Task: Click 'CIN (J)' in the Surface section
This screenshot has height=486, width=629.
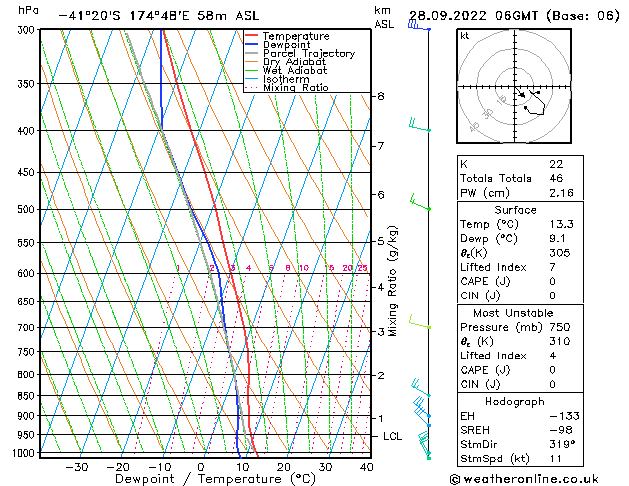Action: [480, 296]
